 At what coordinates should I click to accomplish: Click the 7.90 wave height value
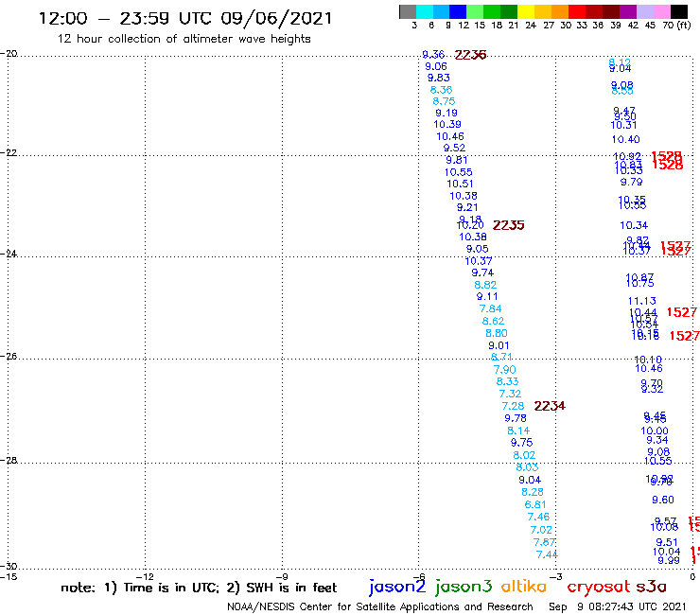[x=504, y=369]
